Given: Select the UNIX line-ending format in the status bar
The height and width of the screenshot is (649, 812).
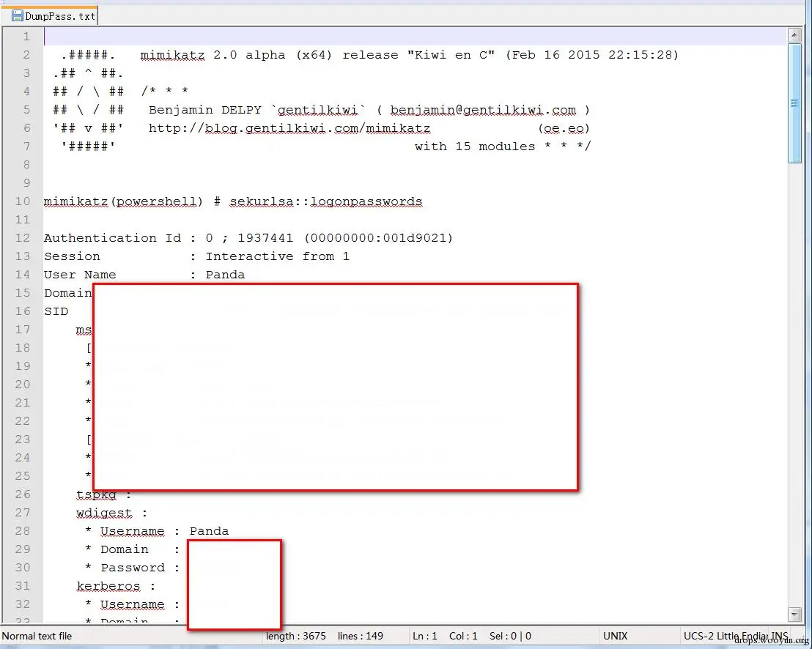Looking at the screenshot, I should tap(616, 636).
